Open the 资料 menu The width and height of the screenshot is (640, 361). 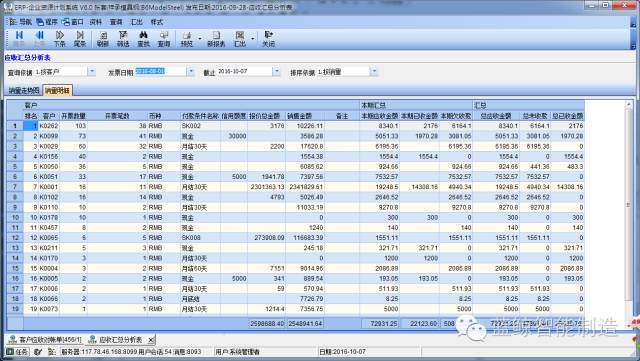click(96, 22)
